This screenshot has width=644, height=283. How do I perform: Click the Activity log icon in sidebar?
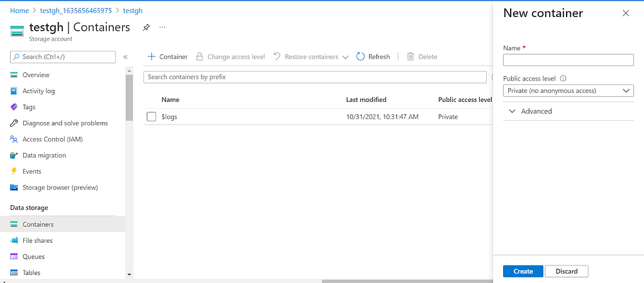pos(14,91)
